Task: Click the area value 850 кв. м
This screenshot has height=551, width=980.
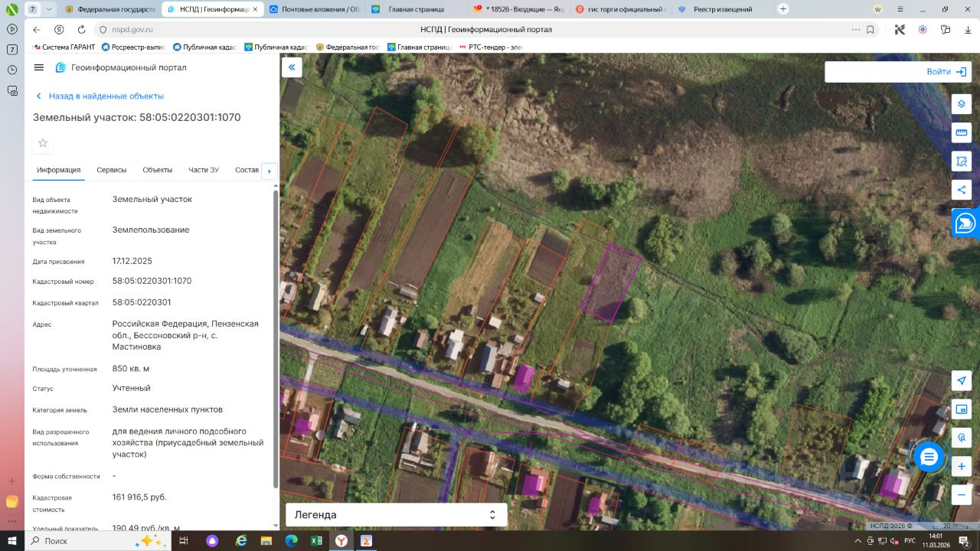Action: [x=130, y=368]
